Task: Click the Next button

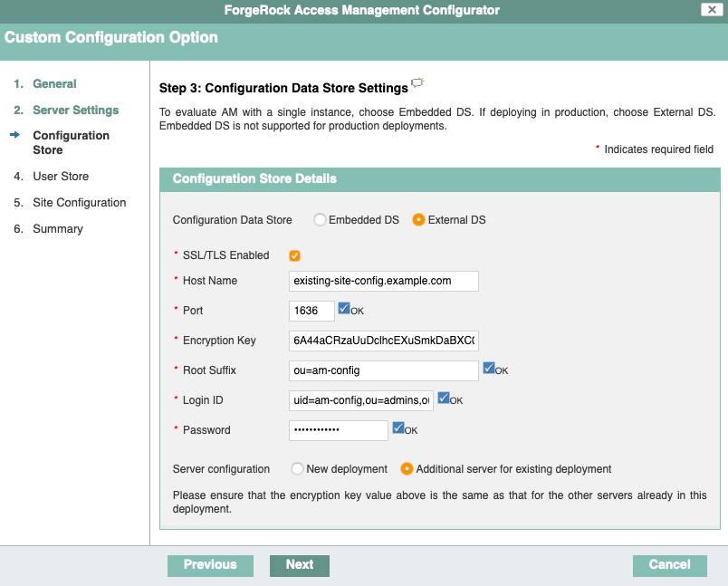Action: 300,565
